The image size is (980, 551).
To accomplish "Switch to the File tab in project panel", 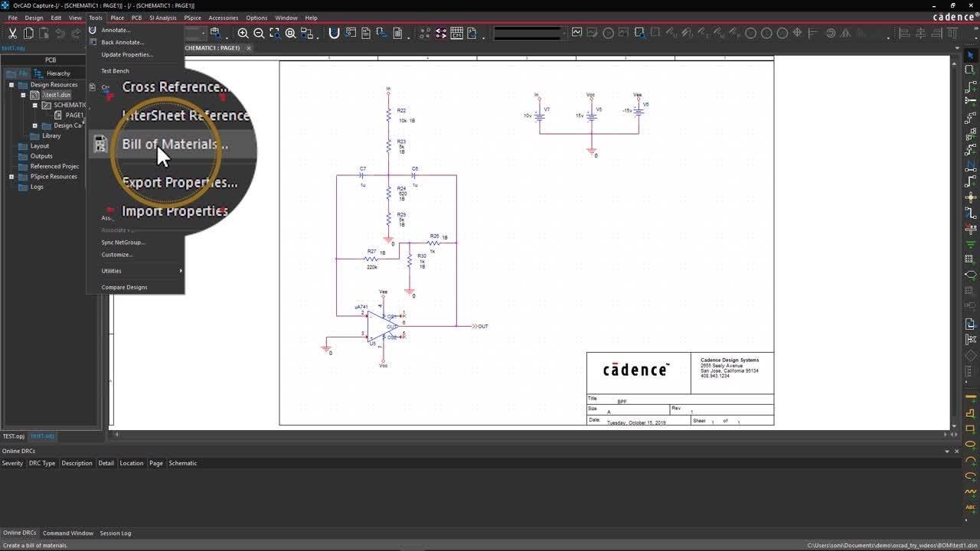I will tap(18, 73).
